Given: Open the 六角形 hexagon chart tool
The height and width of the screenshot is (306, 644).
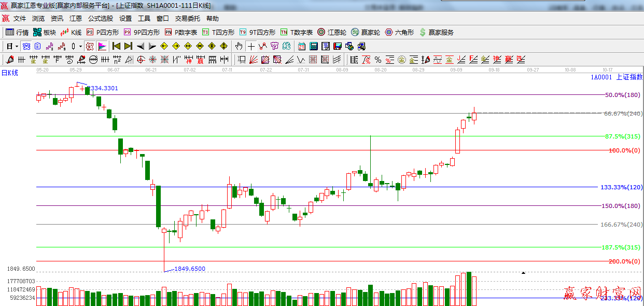Looking at the screenshot, I should [399, 32].
